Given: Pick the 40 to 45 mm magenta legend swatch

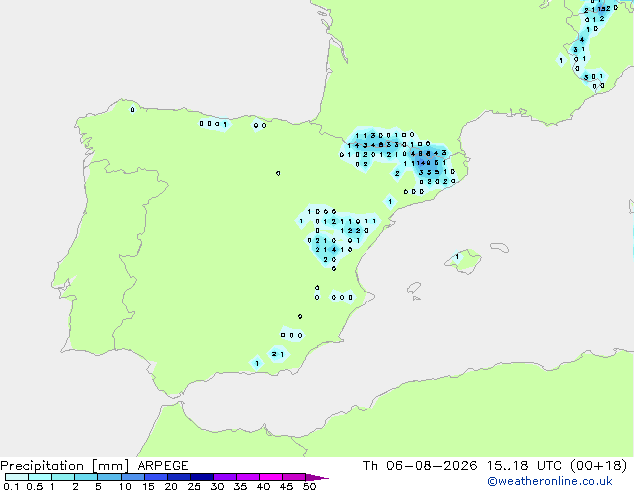Looking at the screenshot, I should click(271, 477).
